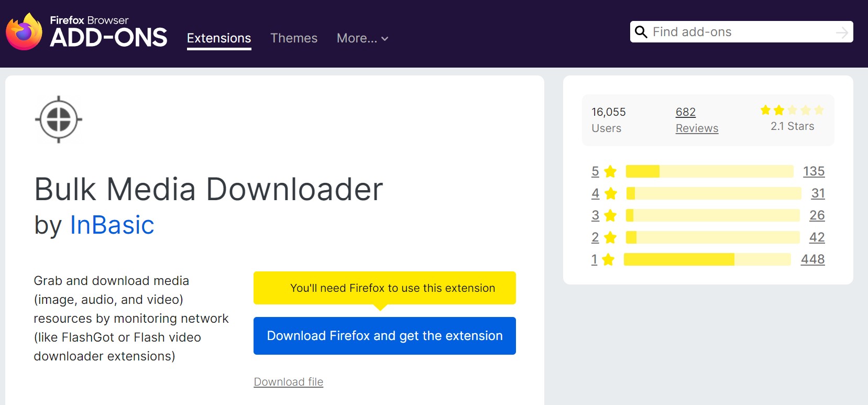Click the three-star rating bar
This screenshot has width=868, height=405.
tap(713, 215)
